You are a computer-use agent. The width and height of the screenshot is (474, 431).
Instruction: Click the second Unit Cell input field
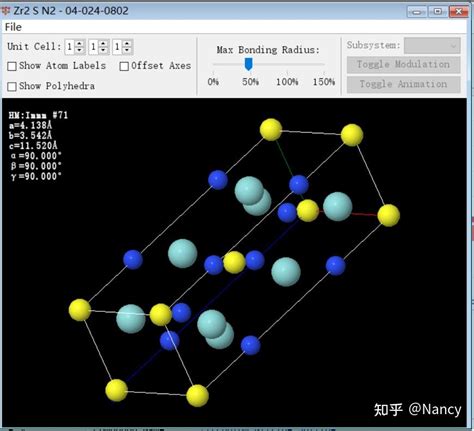(x=94, y=47)
